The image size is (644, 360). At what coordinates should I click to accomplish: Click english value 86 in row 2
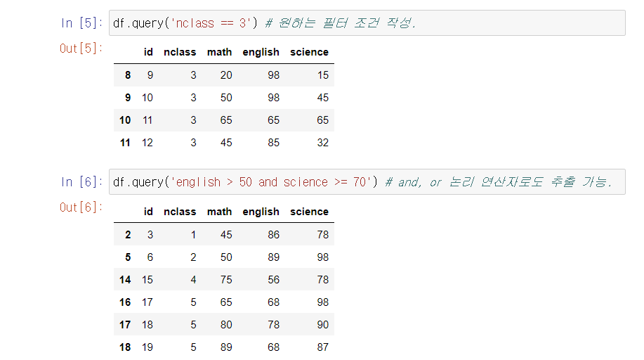[273, 235]
